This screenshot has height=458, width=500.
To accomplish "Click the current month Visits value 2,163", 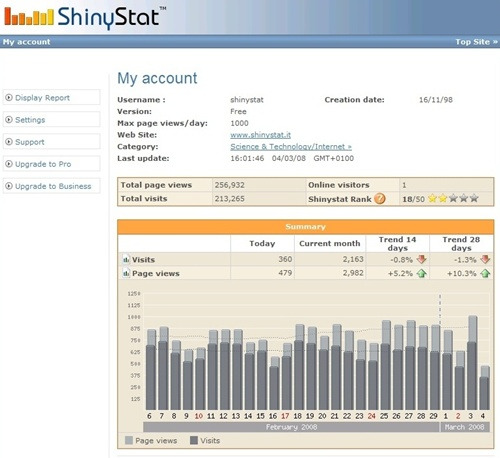I will (353, 259).
